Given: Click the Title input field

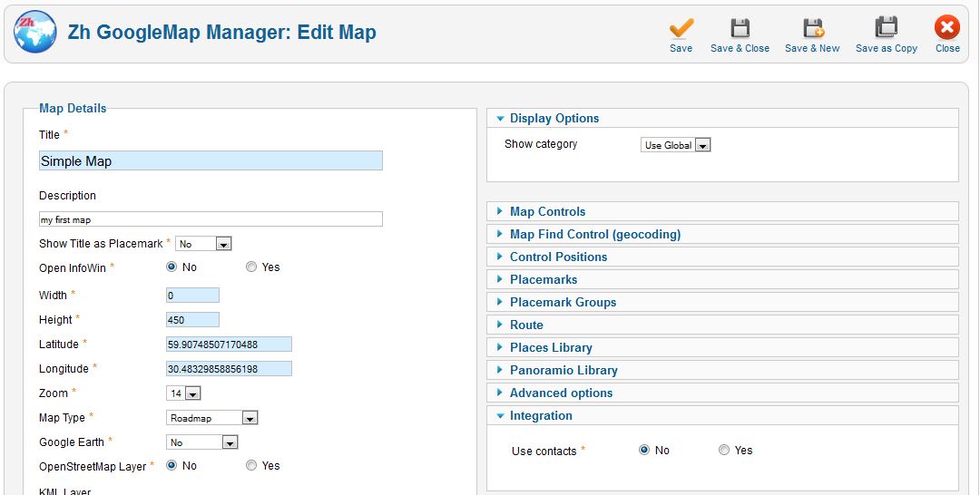Looking at the screenshot, I should (211, 160).
